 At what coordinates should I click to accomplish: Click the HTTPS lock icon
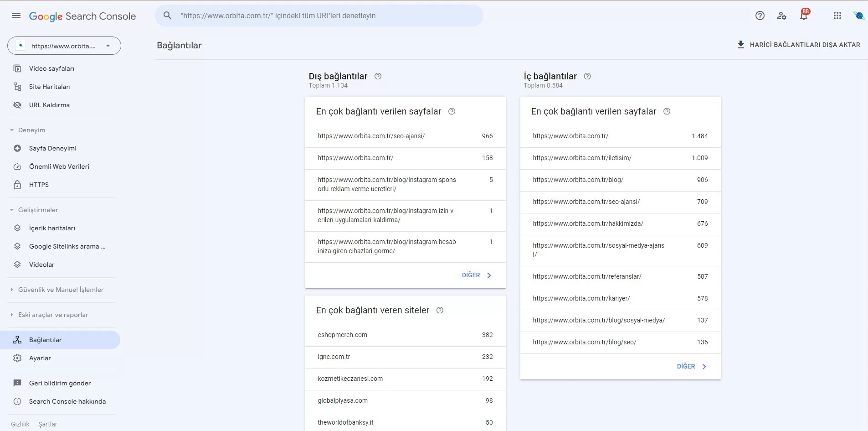[17, 185]
